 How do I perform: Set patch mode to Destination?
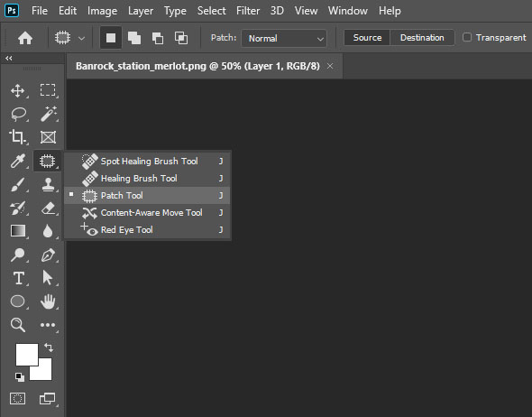pyautogui.click(x=422, y=38)
